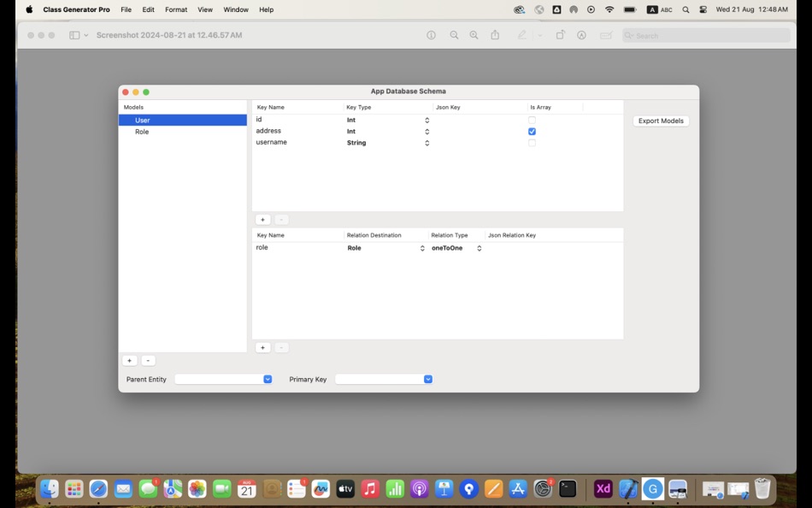Screen dimensions: 812x508
Task: Add a new key using the plus icon
Action: point(262,219)
